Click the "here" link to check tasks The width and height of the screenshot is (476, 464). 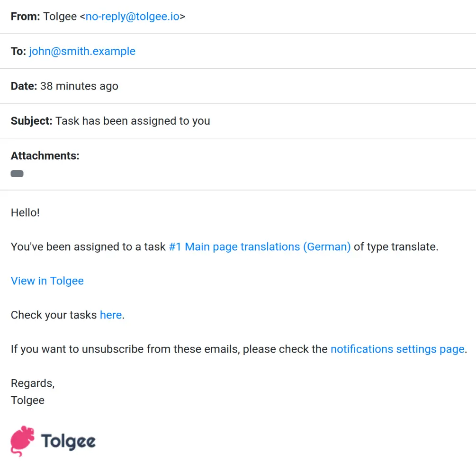111,315
